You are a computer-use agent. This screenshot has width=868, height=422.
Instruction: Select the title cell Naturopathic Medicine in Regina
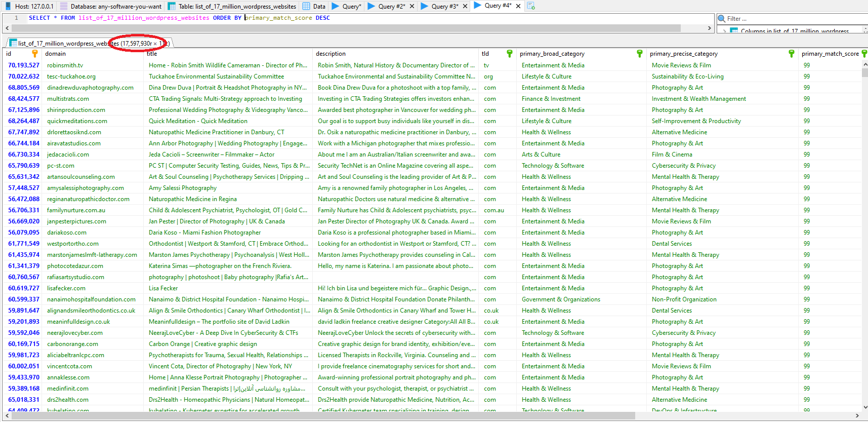[193, 199]
